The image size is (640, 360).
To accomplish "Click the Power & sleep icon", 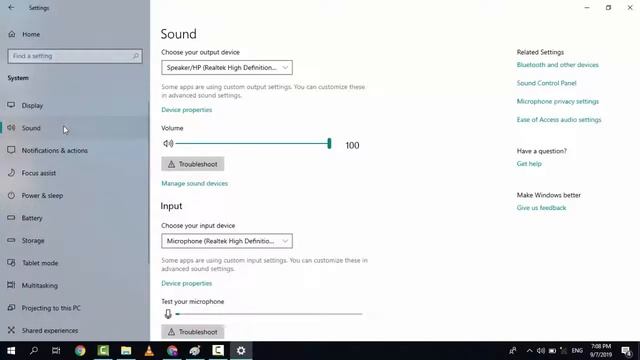I will tap(11, 195).
